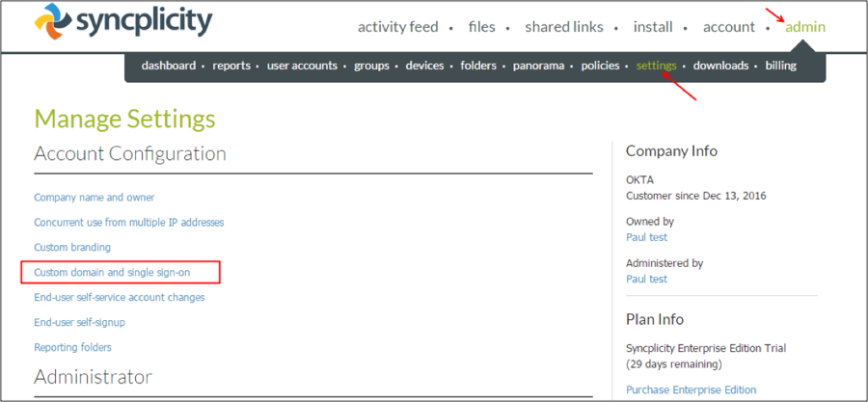The height and width of the screenshot is (402, 868).
Task: Open Company name and owner link
Action: pos(95,198)
